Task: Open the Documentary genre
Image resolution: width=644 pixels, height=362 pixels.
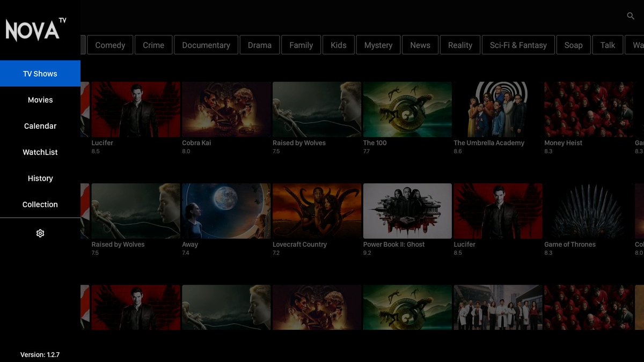Action: 206,45
